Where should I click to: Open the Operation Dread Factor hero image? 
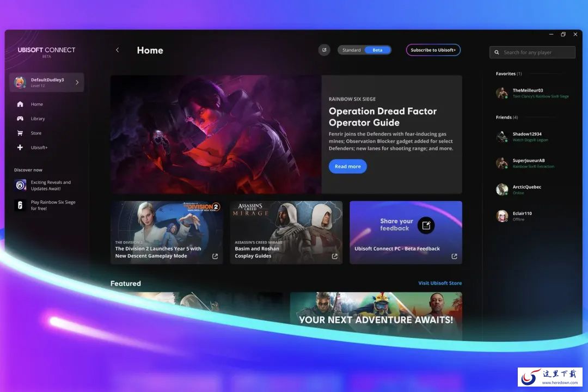coord(216,134)
